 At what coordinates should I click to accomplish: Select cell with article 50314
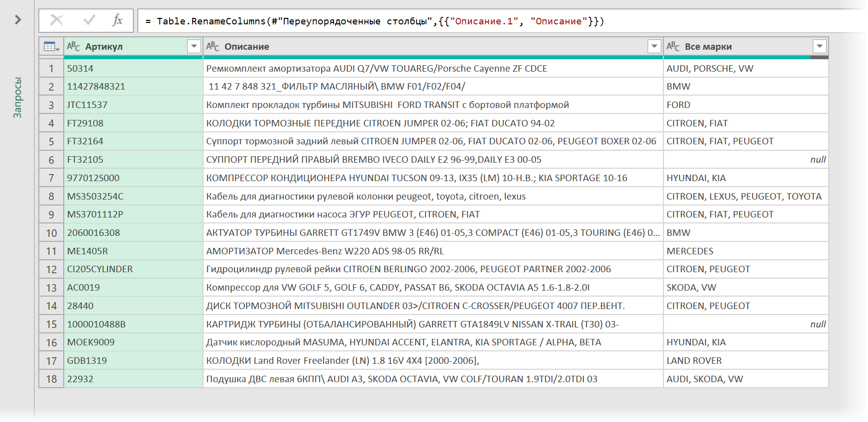pyautogui.click(x=133, y=68)
